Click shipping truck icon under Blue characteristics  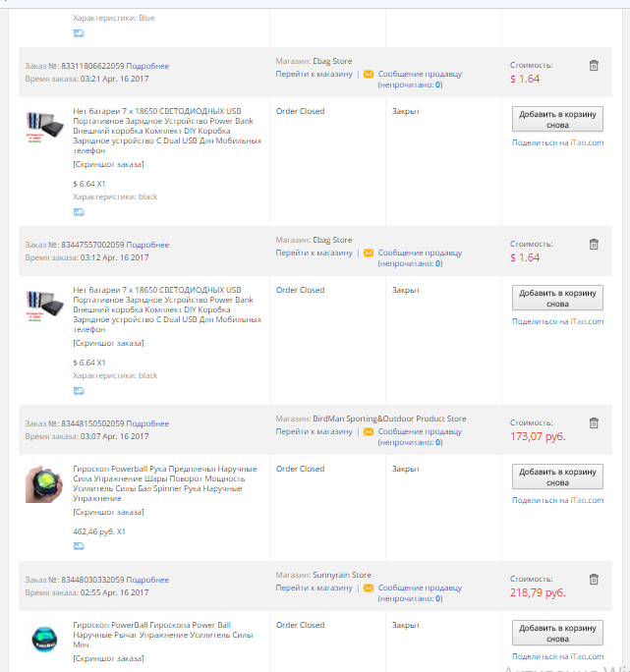(79, 33)
